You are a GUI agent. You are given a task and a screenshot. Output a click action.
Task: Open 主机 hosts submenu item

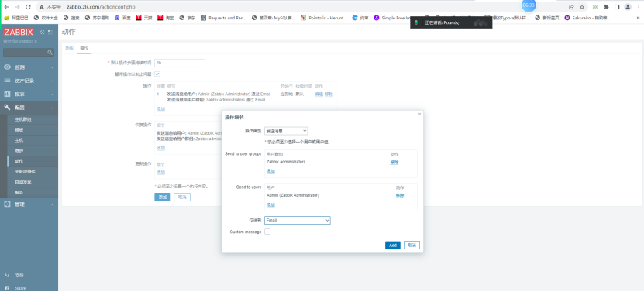[19, 140]
